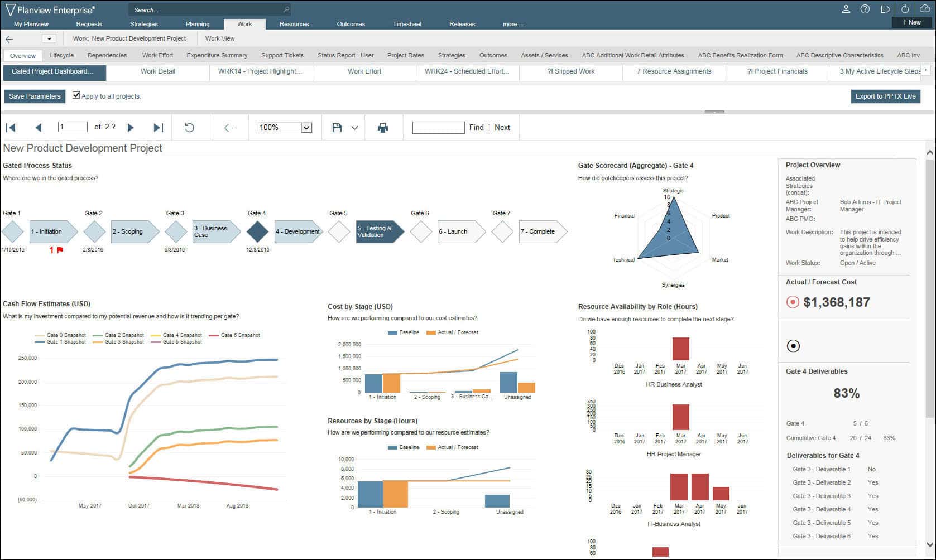This screenshot has height=560, width=936.
Task: Click the cloud download icon
Action: pyautogui.click(x=924, y=9)
